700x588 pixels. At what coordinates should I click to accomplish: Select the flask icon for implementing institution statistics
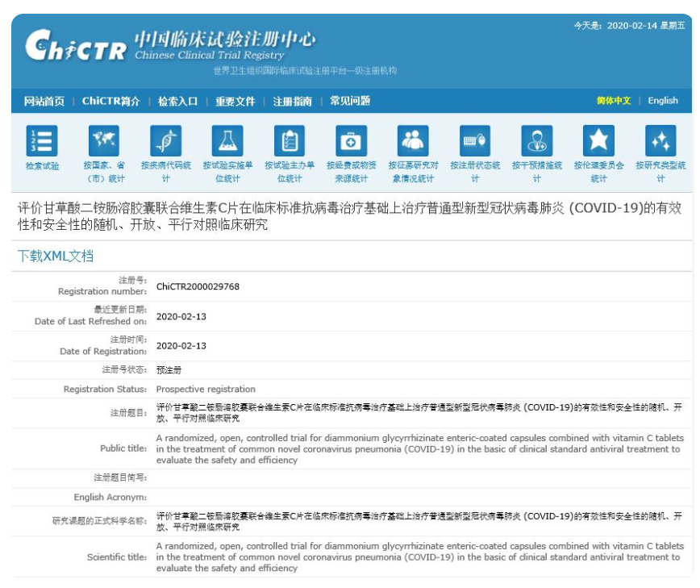(227, 141)
